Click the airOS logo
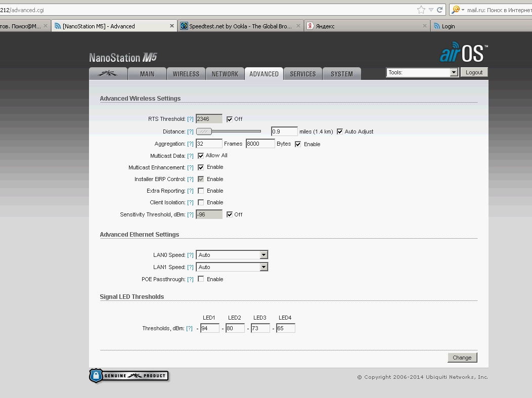The image size is (532, 398). [464, 53]
